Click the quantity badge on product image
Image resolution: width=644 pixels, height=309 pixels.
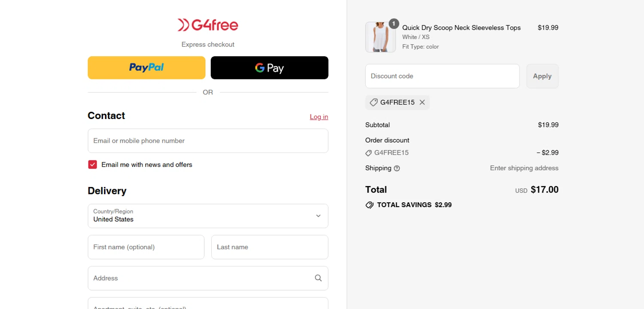click(x=394, y=24)
